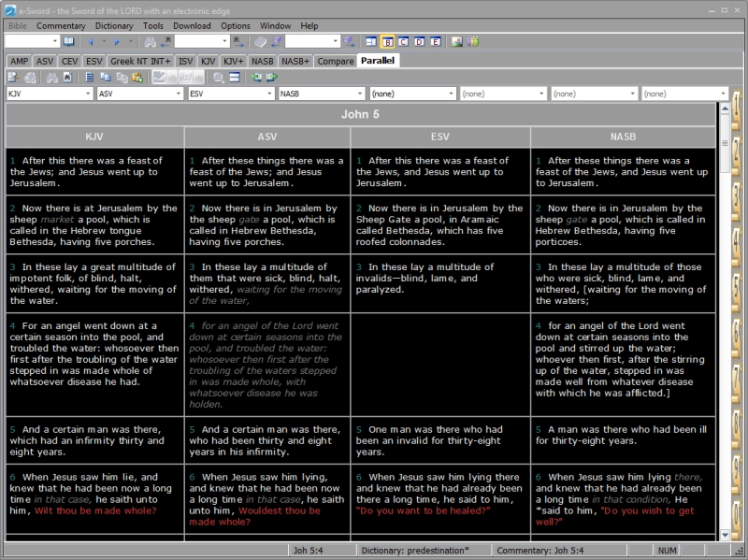Image resolution: width=748 pixels, height=560 pixels.
Task: Click the green right sync arrow icon
Action: pyautogui.click(x=272, y=77)
